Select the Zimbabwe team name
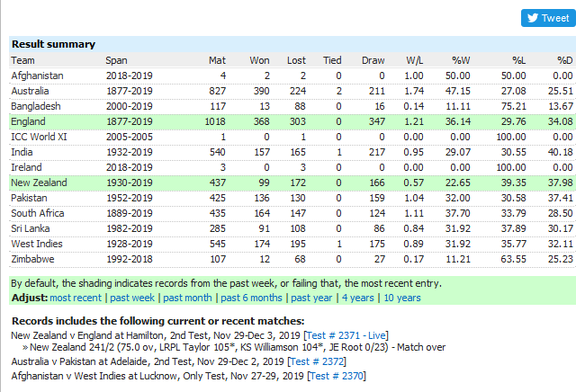 coord(32,259)
